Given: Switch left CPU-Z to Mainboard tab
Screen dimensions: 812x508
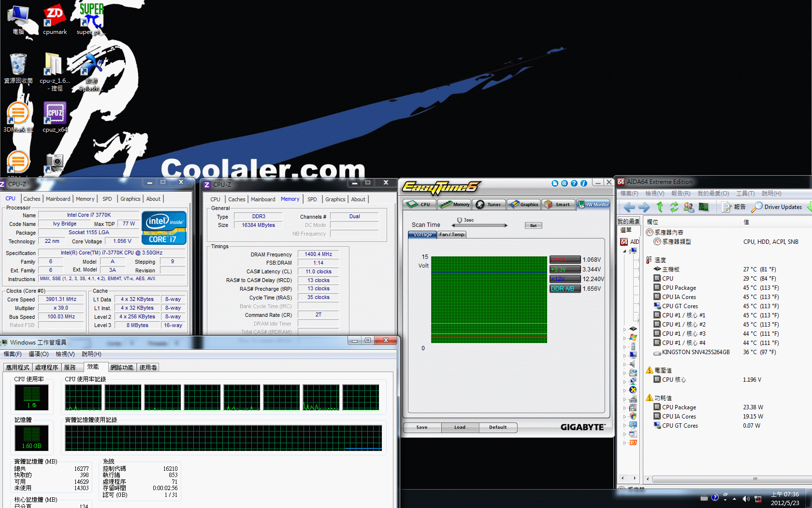Looking at the screenshot, I should pos(58,199).
